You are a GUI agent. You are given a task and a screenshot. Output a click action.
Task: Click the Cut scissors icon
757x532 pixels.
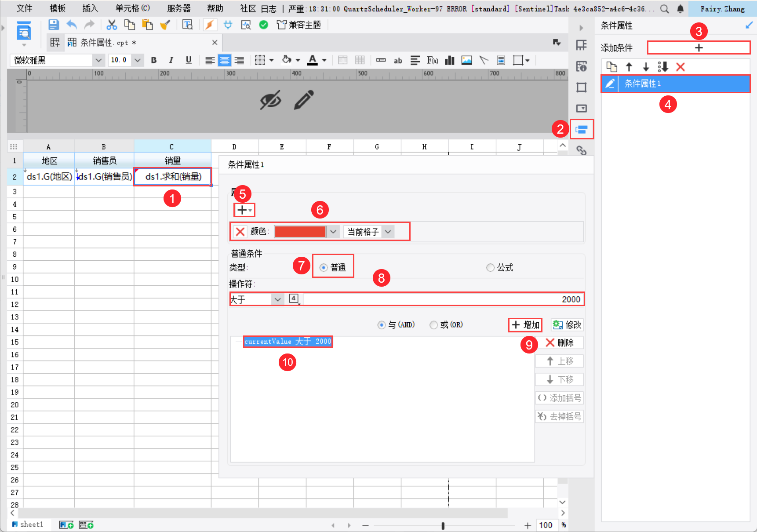(x=112, y=25)
